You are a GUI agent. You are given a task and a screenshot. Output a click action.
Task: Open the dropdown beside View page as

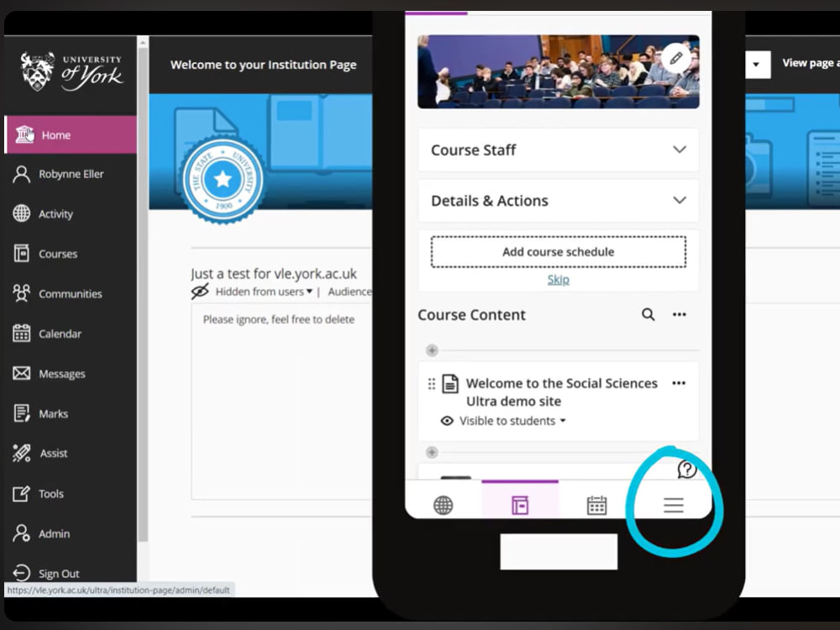pyautogui.click(x=758, y=65)
